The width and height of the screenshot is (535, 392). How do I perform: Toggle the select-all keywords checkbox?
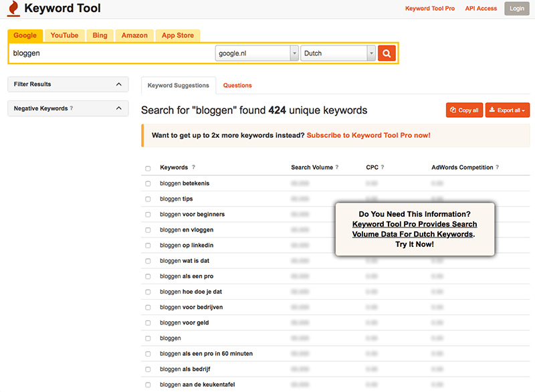click(x=148, y=168)
